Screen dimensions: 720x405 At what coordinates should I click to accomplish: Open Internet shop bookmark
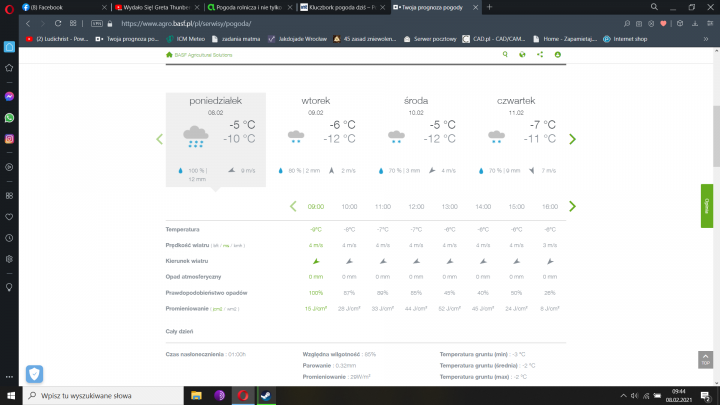(625, 39)
